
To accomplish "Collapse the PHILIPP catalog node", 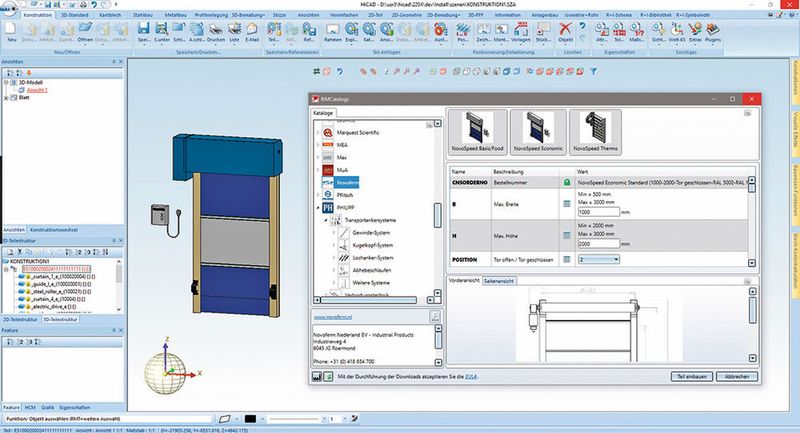I will [x=318, y=208].
